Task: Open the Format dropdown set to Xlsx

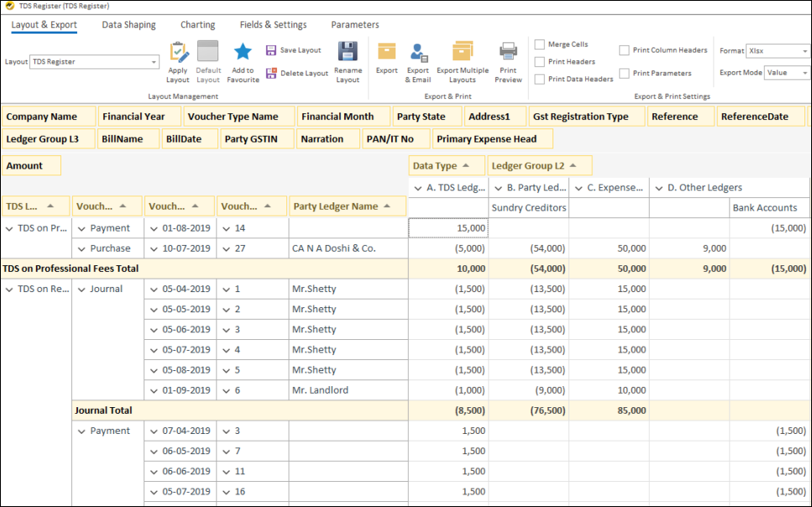Action: pyautogui.click(x=804, y=51)
